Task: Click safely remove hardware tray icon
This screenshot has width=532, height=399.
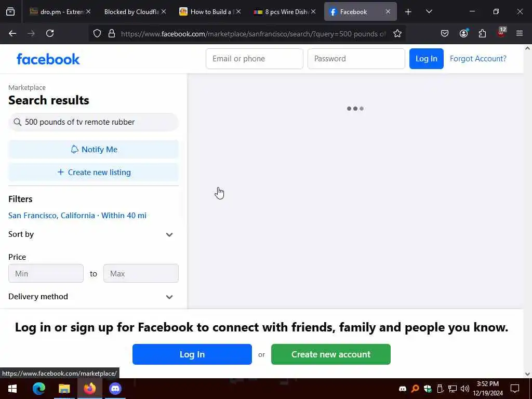Action: pos(440,389)
